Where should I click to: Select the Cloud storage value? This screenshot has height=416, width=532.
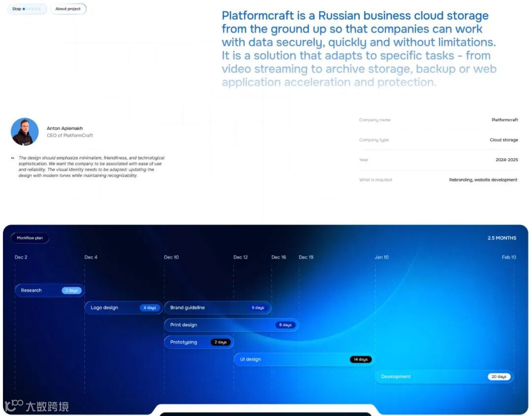[504, 140]
